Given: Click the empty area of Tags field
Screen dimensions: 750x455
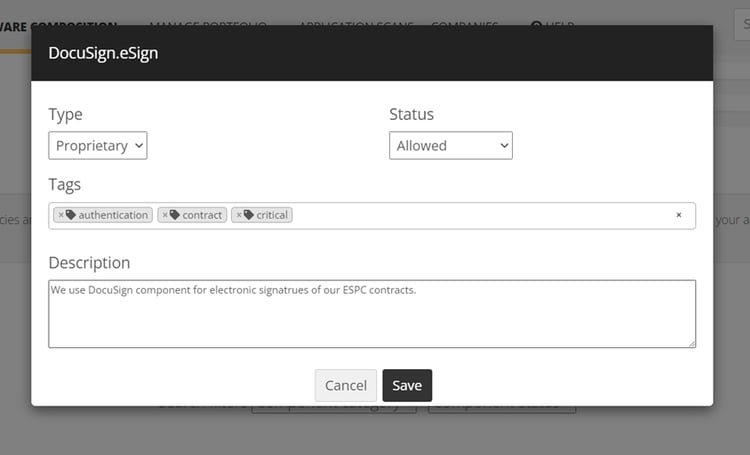Looking at the screenshot, I should 480,215.
